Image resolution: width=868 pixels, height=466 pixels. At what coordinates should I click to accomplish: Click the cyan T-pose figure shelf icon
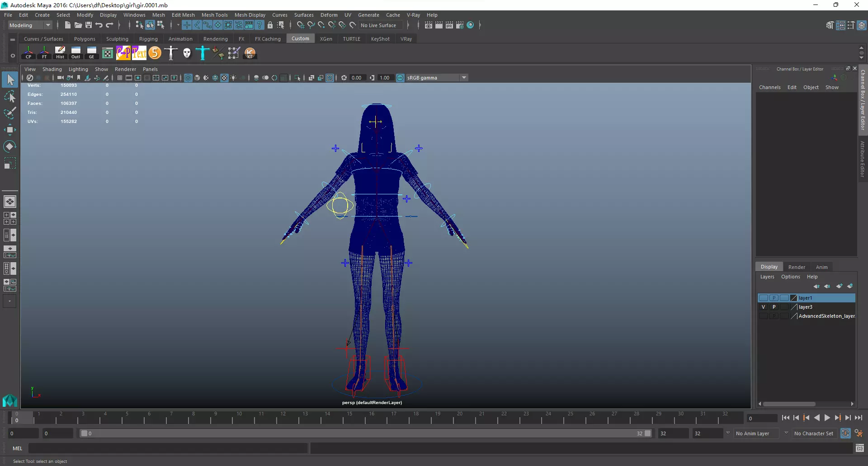(x=203, y=53)
